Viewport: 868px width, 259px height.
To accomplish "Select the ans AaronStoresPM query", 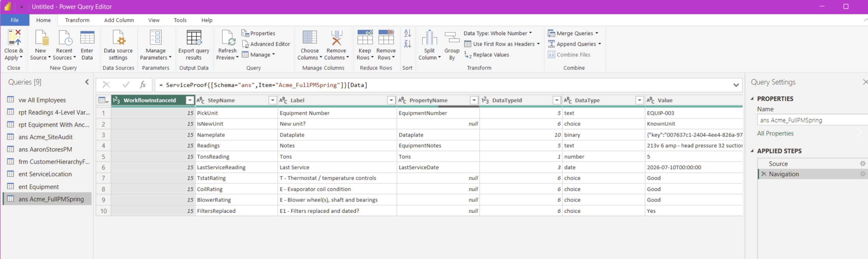I will tap(48, 149).
